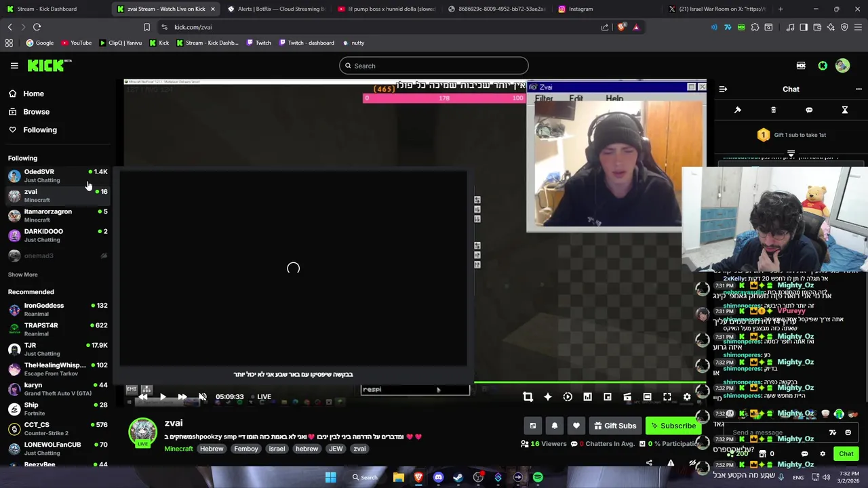
Task: Open chat options three-dot menu
Action: click(x=859, y=89)
